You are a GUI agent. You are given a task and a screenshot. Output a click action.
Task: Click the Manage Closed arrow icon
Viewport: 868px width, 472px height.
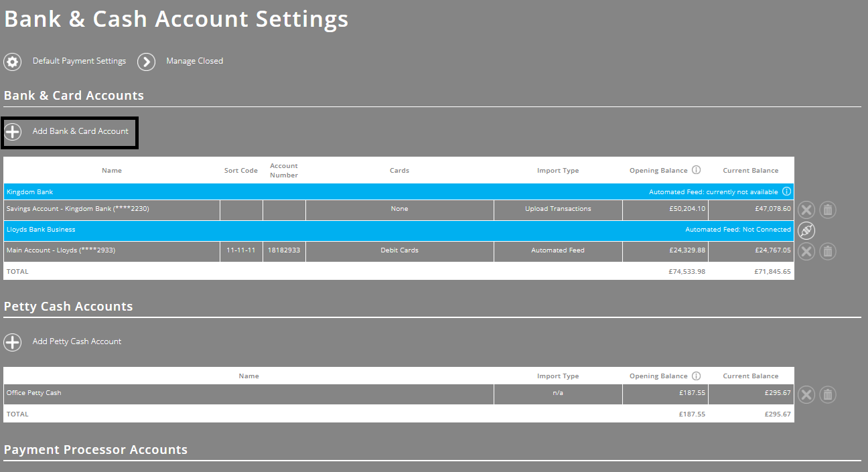coord(146,62)
